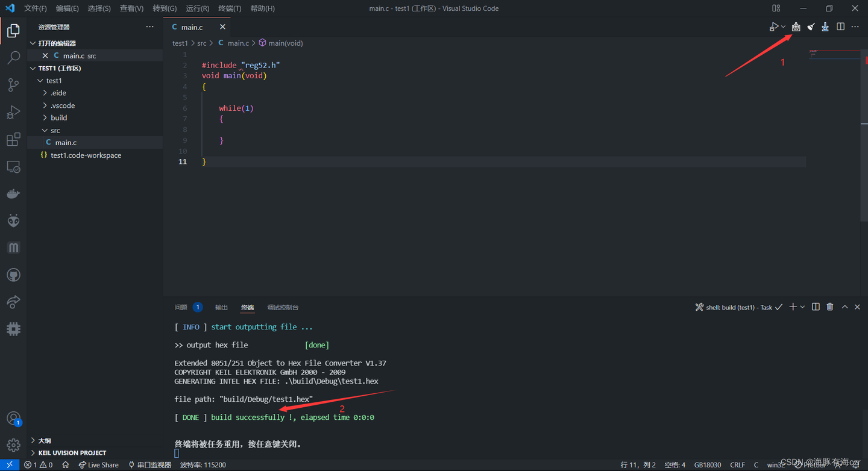Toggle the problems count in status bar
868x471 pixels.
pyautogui.click(x=38, y=464)
